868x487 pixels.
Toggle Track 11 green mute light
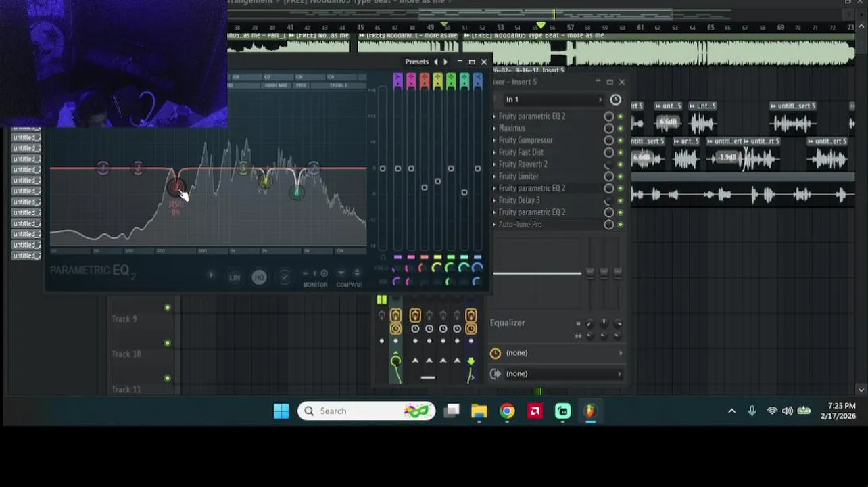pyautogui.click(x=167, y=378)
